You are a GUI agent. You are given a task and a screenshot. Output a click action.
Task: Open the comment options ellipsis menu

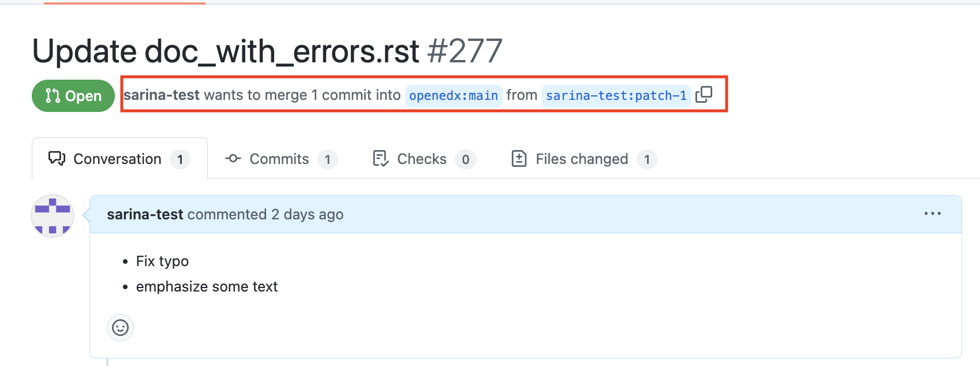(933, 214)
